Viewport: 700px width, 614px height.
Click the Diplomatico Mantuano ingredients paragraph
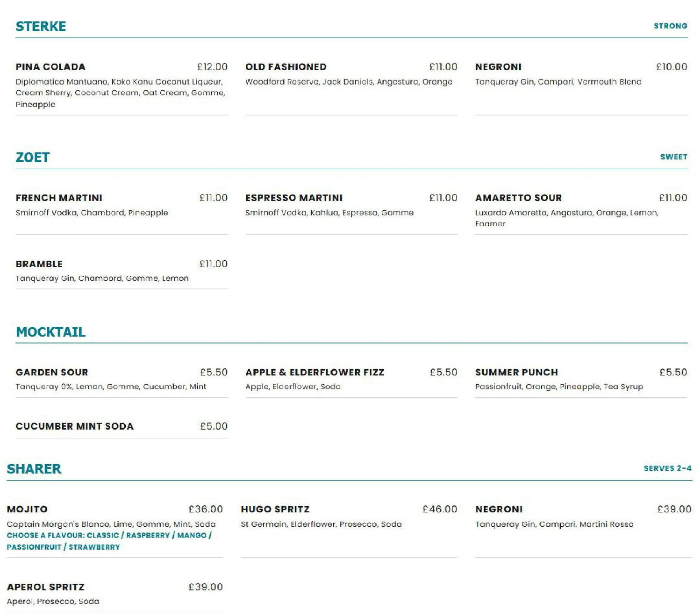(x=120, y=93)
